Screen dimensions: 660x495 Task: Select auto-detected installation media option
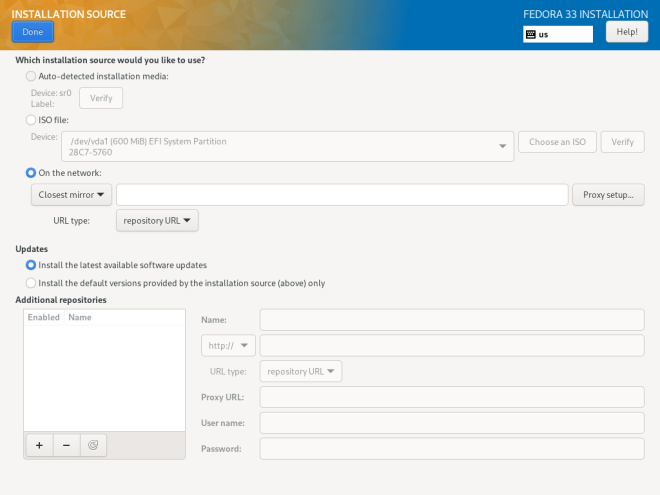pos(31,76)
